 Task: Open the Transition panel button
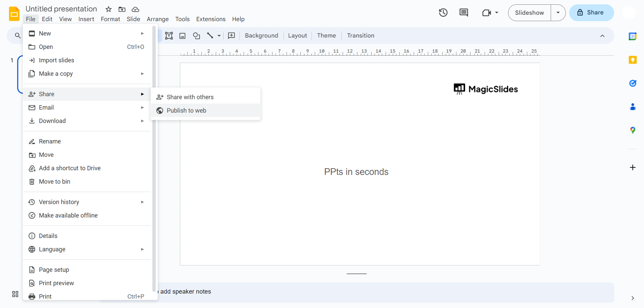[360, 36]
